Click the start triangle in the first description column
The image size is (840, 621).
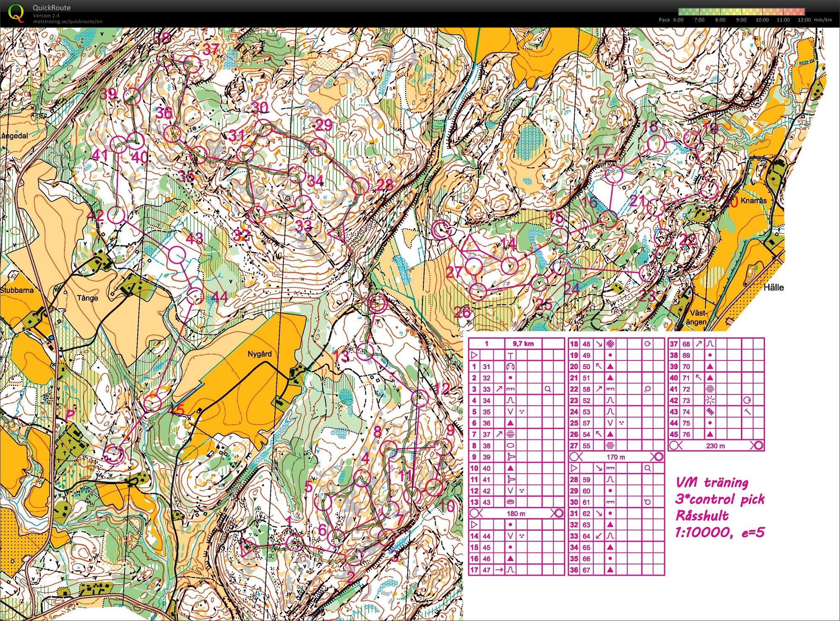pyautogui.click(x=475, y=355)
